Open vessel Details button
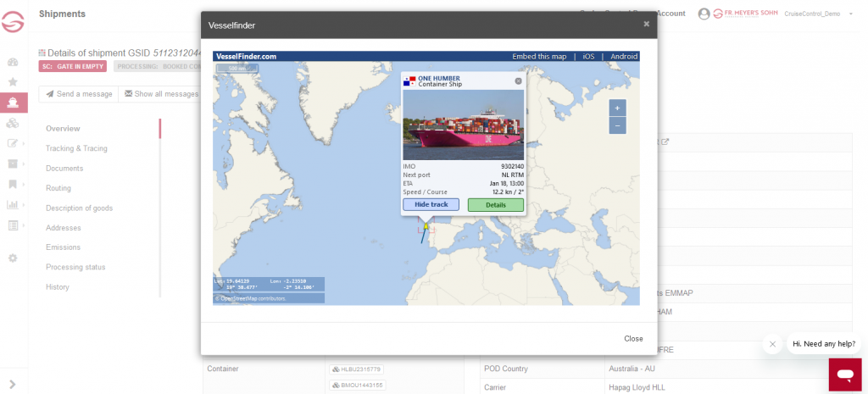 (x=495, y=205)
